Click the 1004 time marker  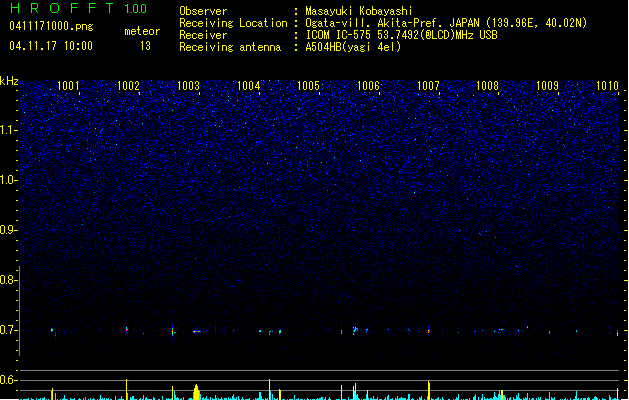[248, 86]
